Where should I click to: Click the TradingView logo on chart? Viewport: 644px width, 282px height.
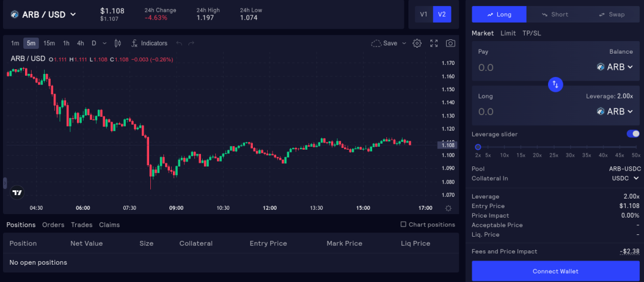point(17,192)
